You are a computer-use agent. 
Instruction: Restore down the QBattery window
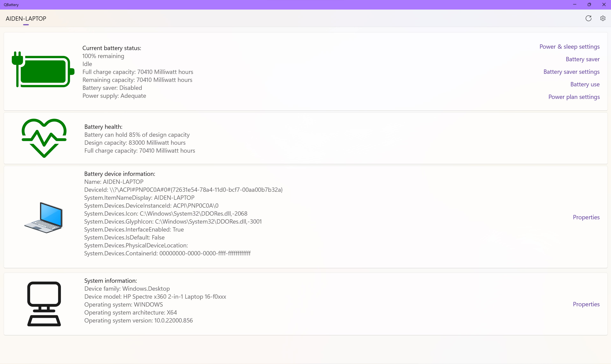[x=589, y=4]
